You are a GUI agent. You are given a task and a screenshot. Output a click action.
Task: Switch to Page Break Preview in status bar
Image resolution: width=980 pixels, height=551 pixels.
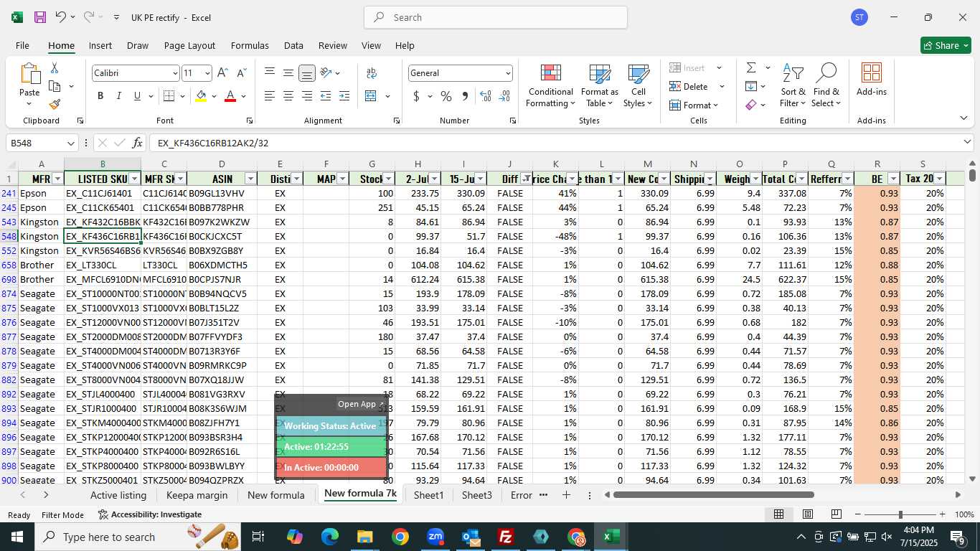[x=836, y=514]
